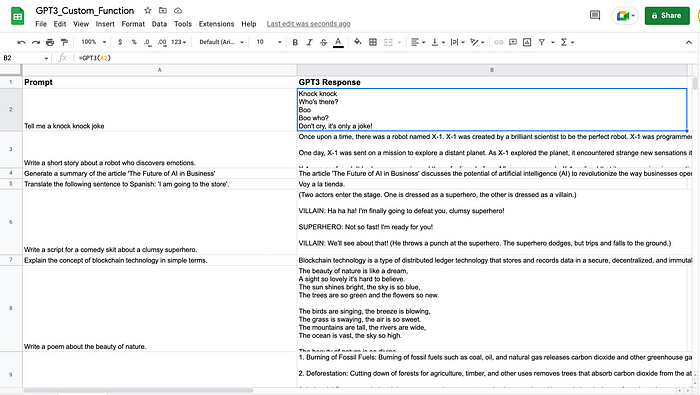
Task: Click the Share button
Action: click(x=667, y=16)
